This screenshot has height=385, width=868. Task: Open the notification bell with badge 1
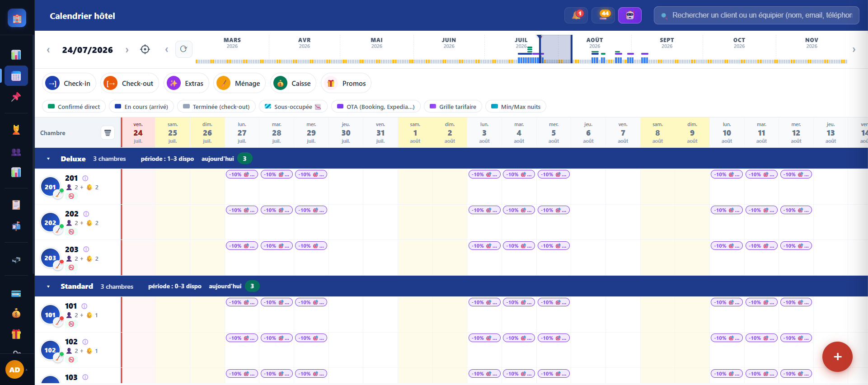point(576,15)
